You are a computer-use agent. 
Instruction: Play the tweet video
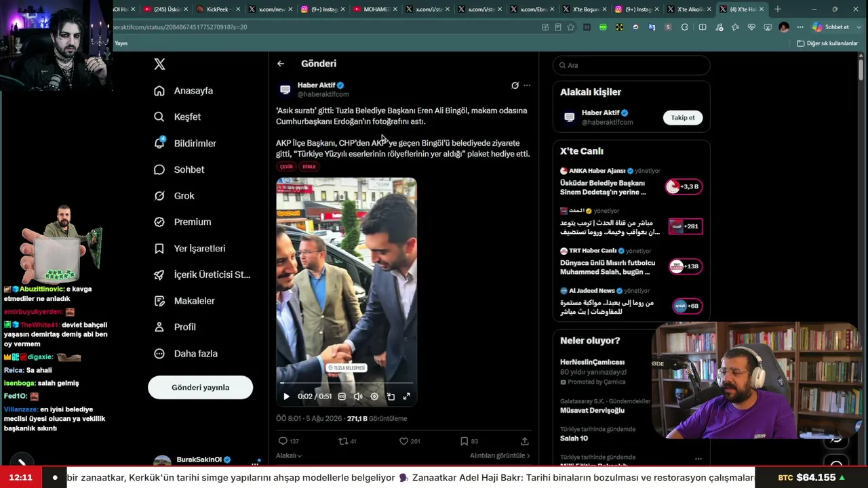point(286,396)
